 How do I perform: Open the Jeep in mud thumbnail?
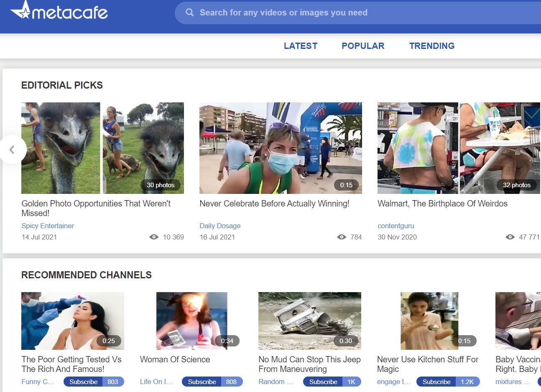tap(310, 321)
